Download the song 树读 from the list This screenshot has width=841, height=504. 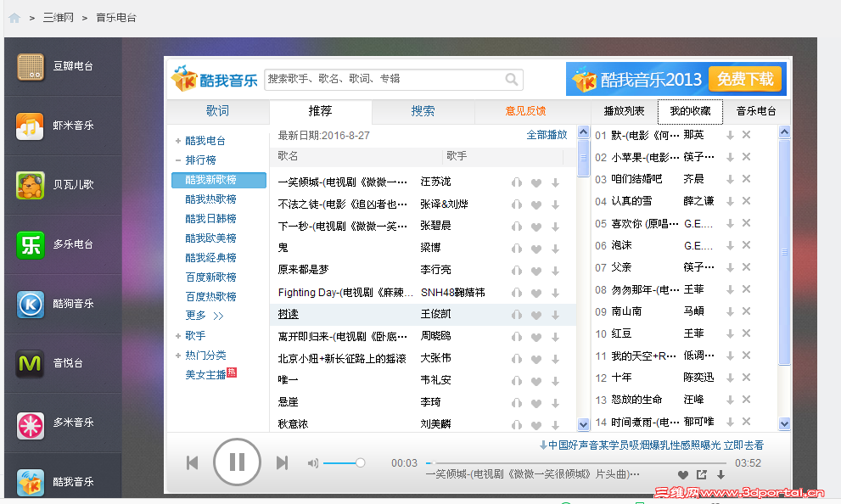[555, 315]
